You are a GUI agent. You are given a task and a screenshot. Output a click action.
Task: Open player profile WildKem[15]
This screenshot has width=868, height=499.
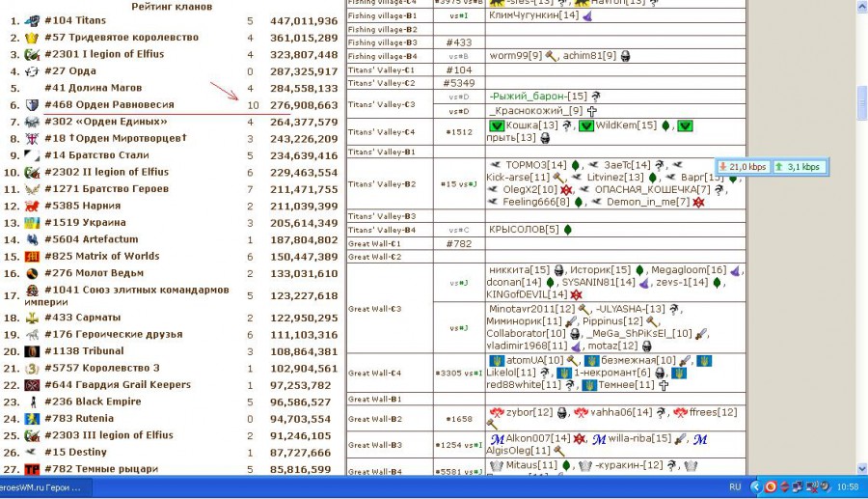click(626, 125)
